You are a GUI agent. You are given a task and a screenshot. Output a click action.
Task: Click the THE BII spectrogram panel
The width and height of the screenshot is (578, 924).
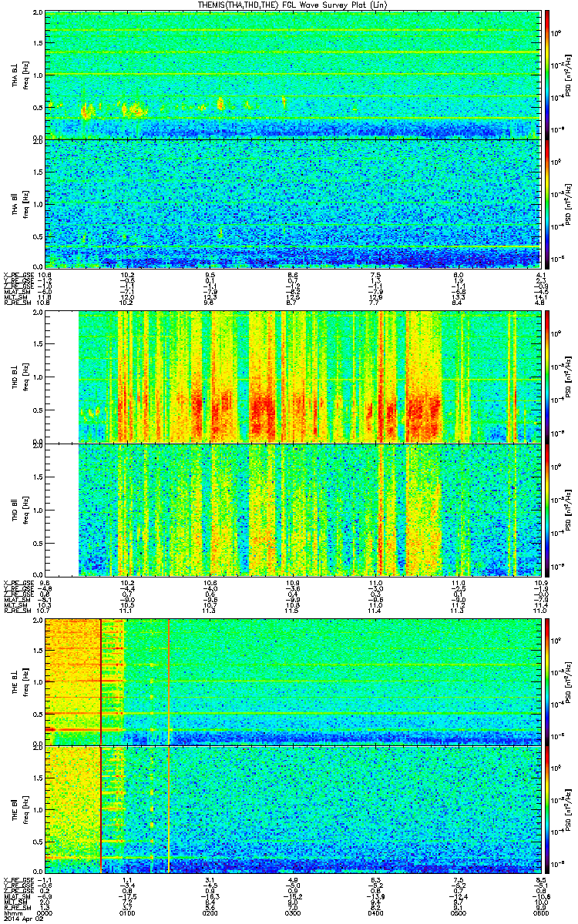(x=293, y=809)
